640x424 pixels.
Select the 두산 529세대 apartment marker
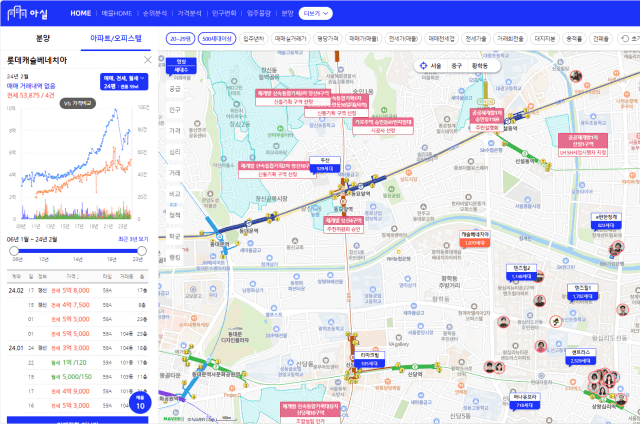tap(325, 164)
